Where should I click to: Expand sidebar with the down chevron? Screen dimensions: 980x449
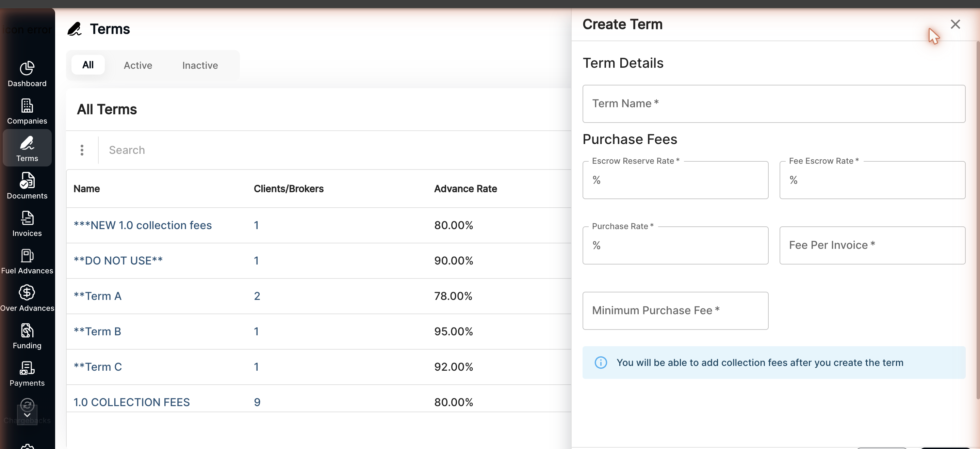27,415
